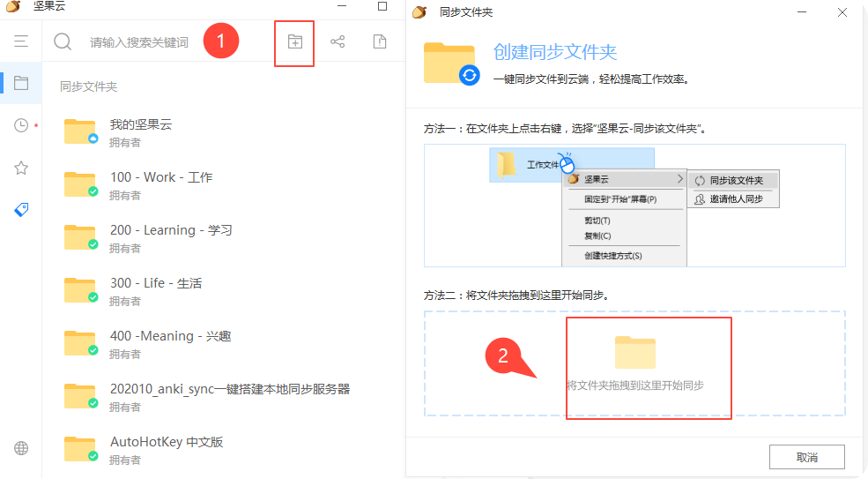The width and height of the screenshot is (868, 479).
Task: Click the folder icon of 200 - Learning
Action: tap(81, 238)
